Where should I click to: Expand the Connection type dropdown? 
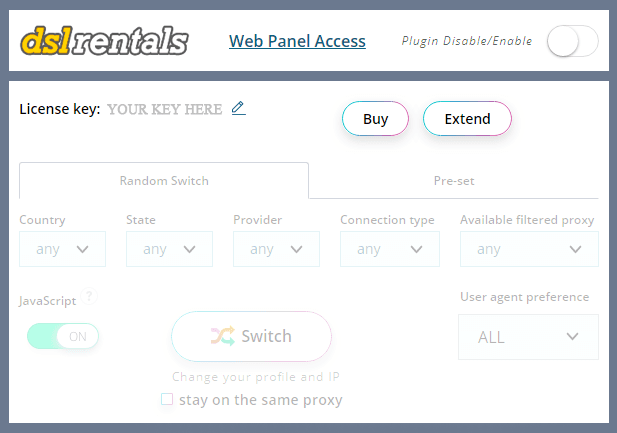click(390, 249)
